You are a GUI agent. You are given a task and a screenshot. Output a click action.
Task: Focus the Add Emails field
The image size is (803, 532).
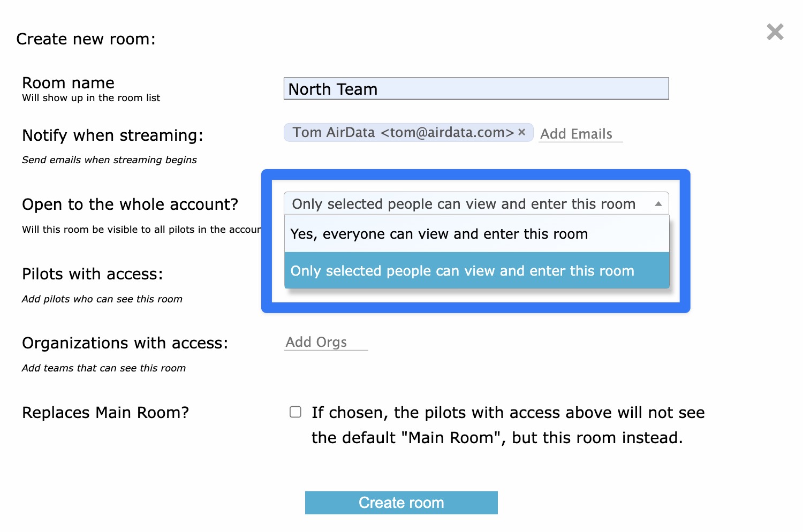pos(580,134)
